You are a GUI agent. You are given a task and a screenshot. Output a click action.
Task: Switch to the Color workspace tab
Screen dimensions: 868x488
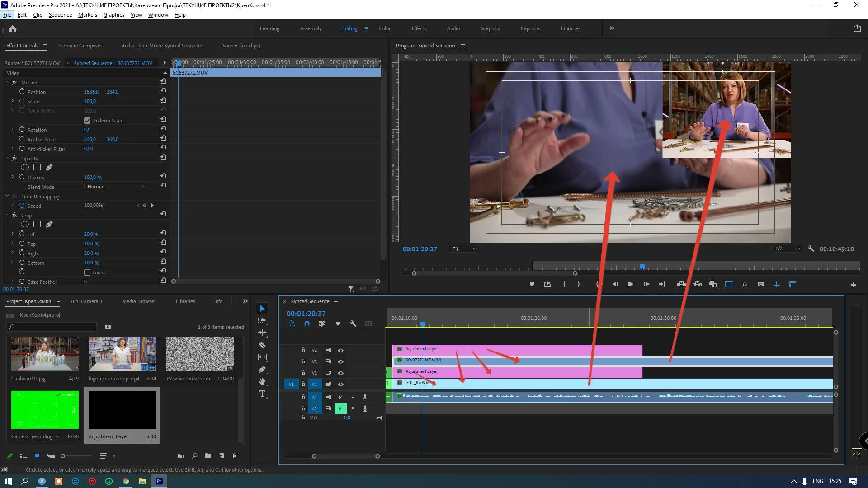(x=385, y=28)
